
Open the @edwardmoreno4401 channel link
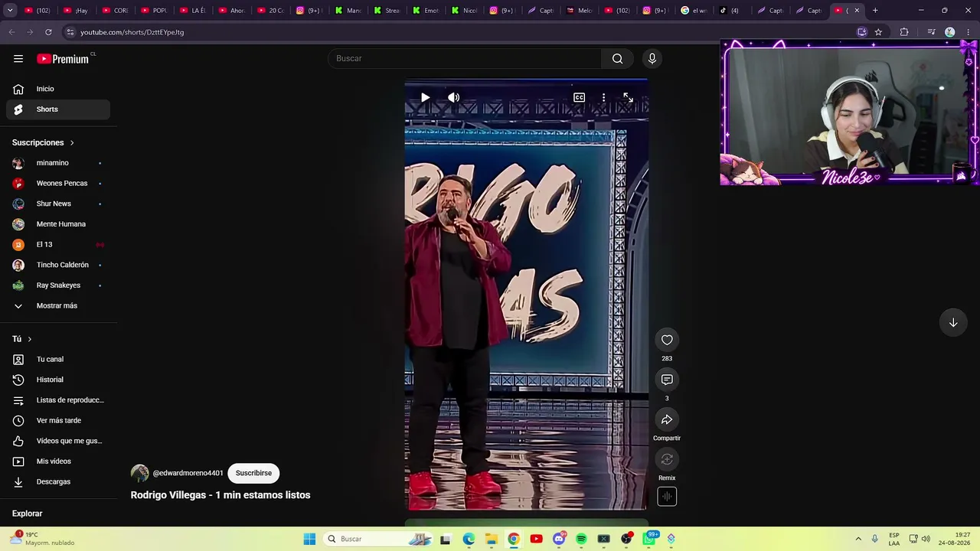pyautogui.click(x=188, y=474)
